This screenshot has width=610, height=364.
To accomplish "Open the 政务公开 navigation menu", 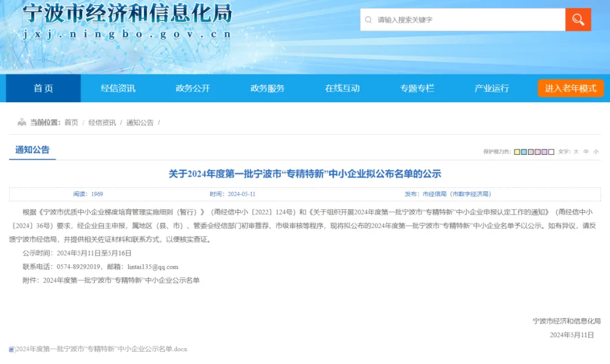I will coord(193,88).
